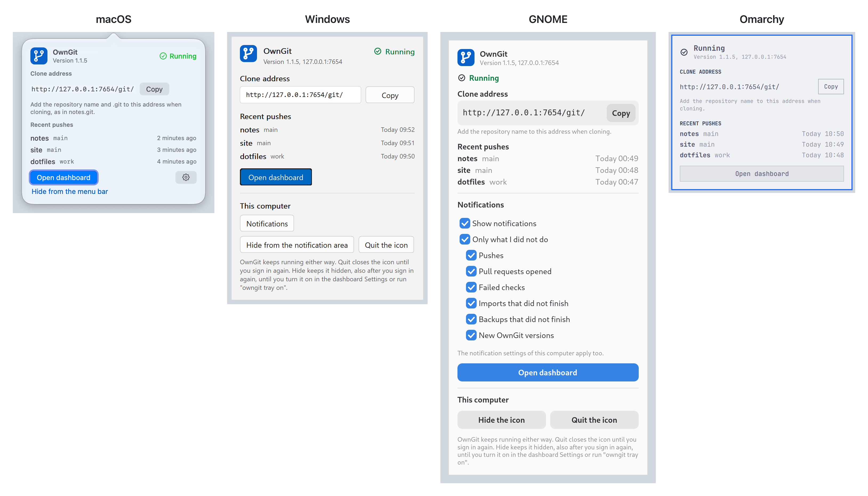The image size is (868, 496).
Task: Click the Running check icon in Omarchy panel
Action: (684, 52)
